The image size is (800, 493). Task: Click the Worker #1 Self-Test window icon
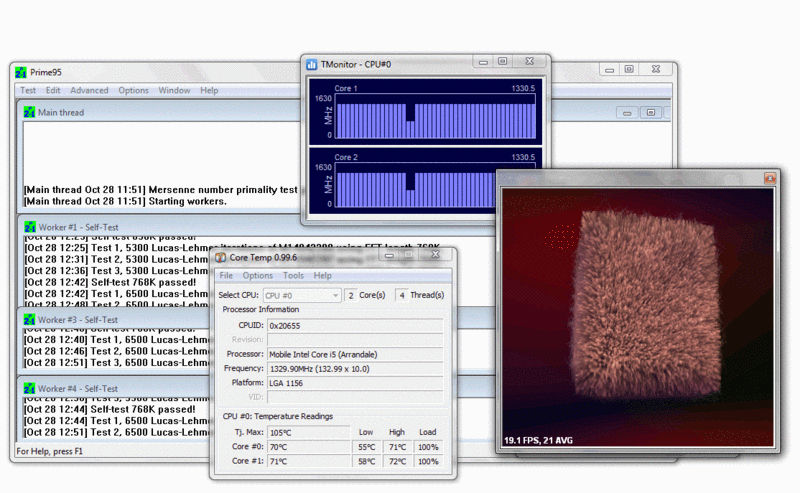coord(29,227)
